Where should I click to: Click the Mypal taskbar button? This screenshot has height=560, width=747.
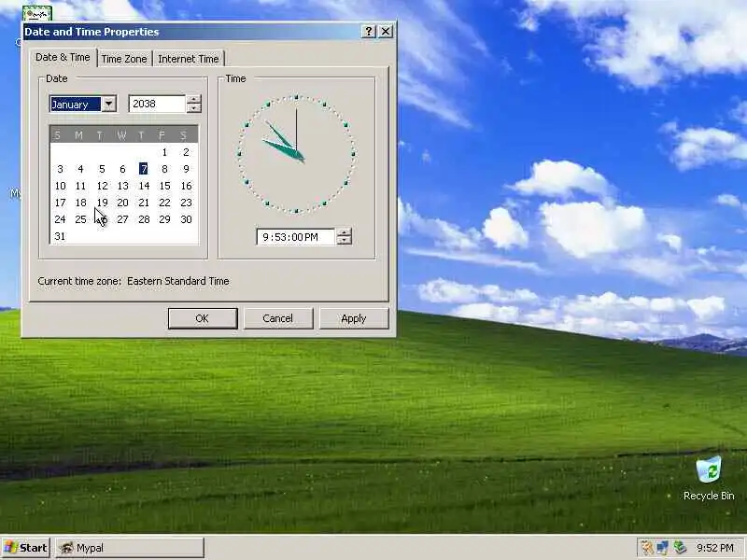(130, 548)
